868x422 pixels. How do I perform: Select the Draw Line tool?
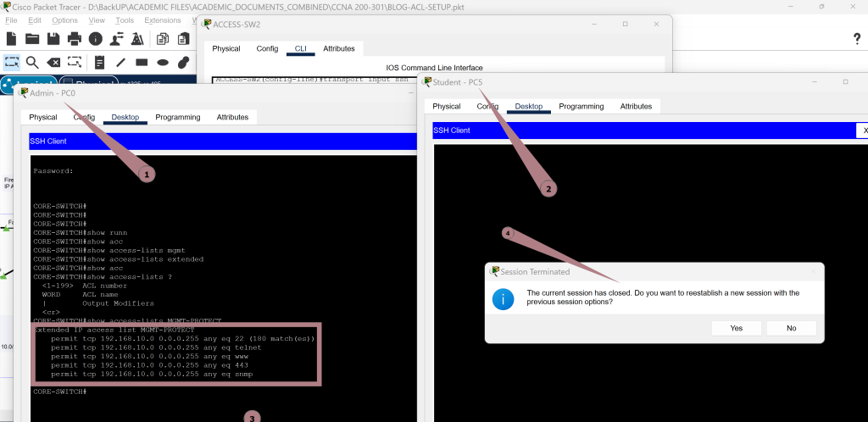point(121,62)
